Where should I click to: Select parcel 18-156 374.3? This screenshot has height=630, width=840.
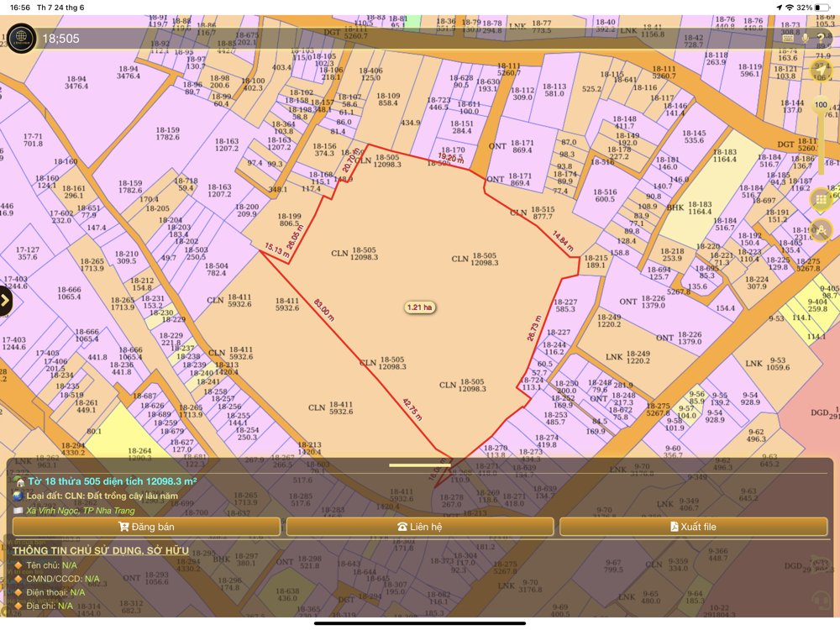click(x=324, y=150)
